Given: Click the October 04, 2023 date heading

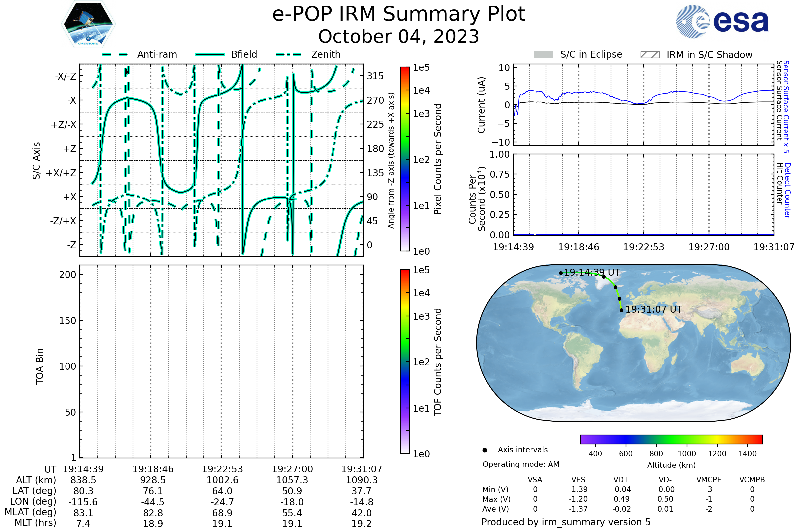Looking at the screenshot, I should click(399, 37).
